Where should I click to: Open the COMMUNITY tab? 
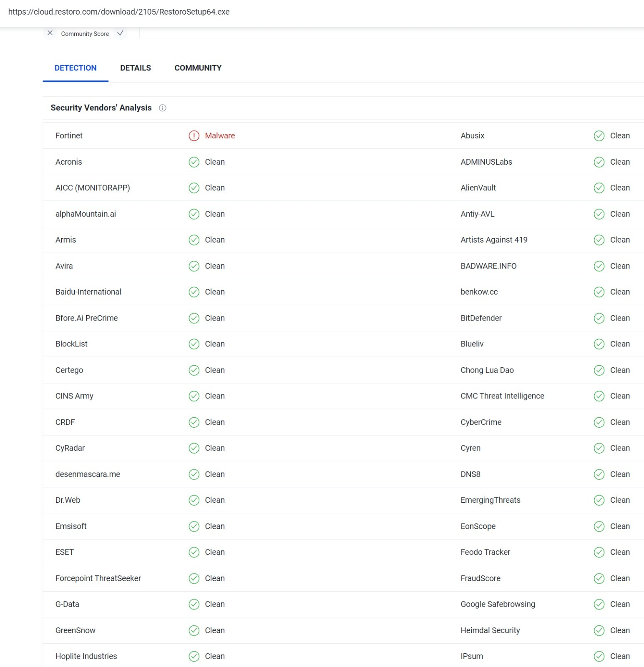[198, 68]
